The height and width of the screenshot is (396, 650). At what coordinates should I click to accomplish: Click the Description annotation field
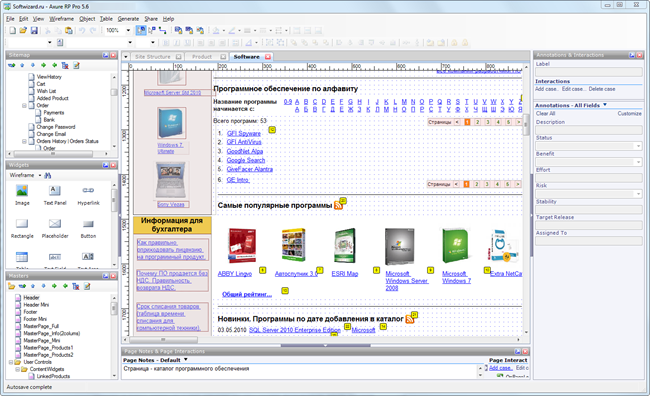tap(589, 130)
